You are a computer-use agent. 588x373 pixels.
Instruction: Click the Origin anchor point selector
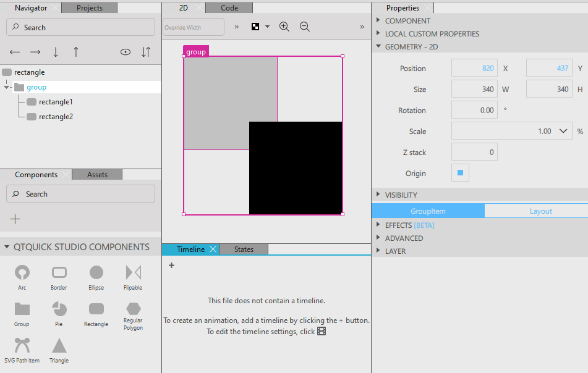[x=460, y=173]
